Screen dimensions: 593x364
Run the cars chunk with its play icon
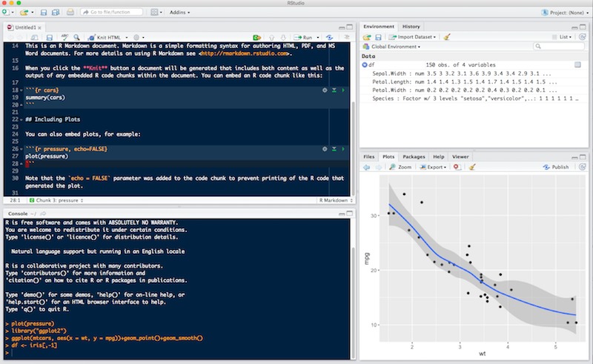pos(344,90)
